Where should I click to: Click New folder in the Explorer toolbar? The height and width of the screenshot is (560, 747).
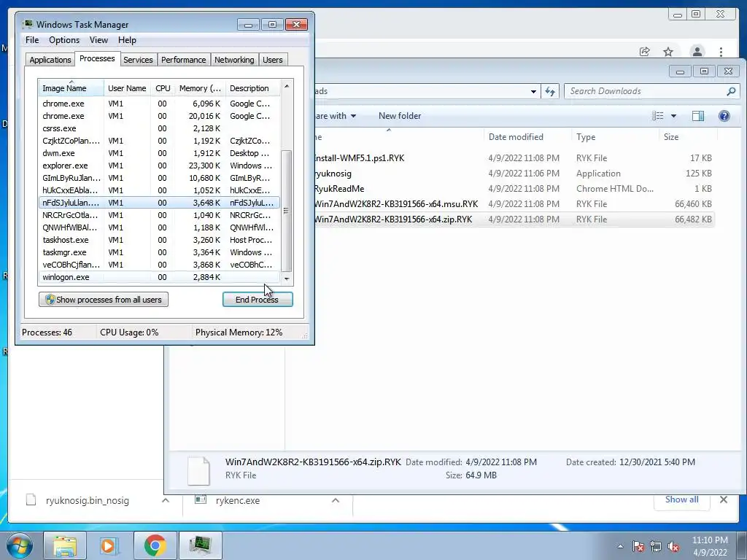pyautogui.click(x=400, y=116)
